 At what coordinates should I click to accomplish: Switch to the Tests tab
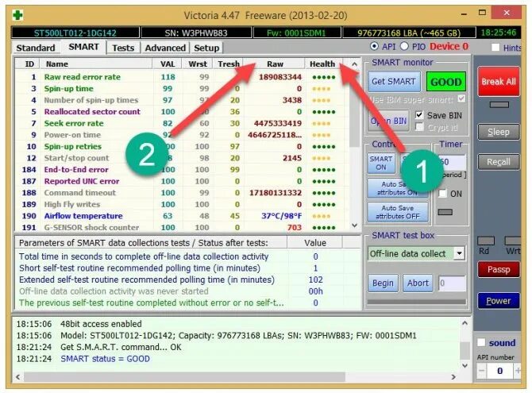click(123, 48)
